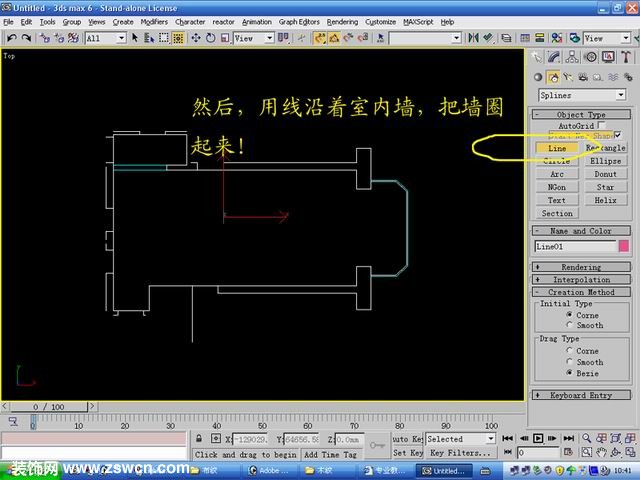Switch to the Motion panel tab icon

(x=591, y=57)
